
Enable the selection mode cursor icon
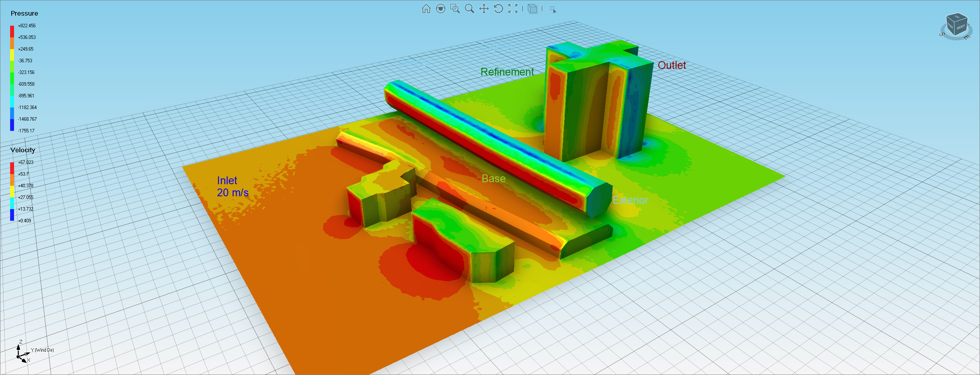[x=553, y=10]
